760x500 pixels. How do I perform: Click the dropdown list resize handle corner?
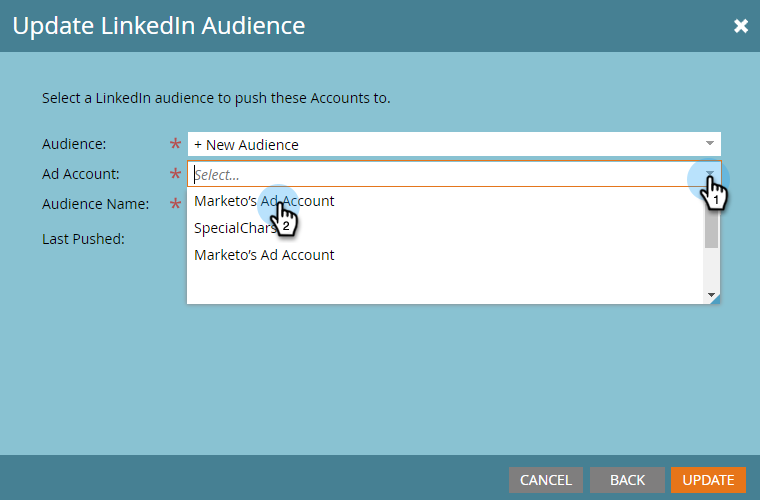pyautogui.click(x=717, y=300)
